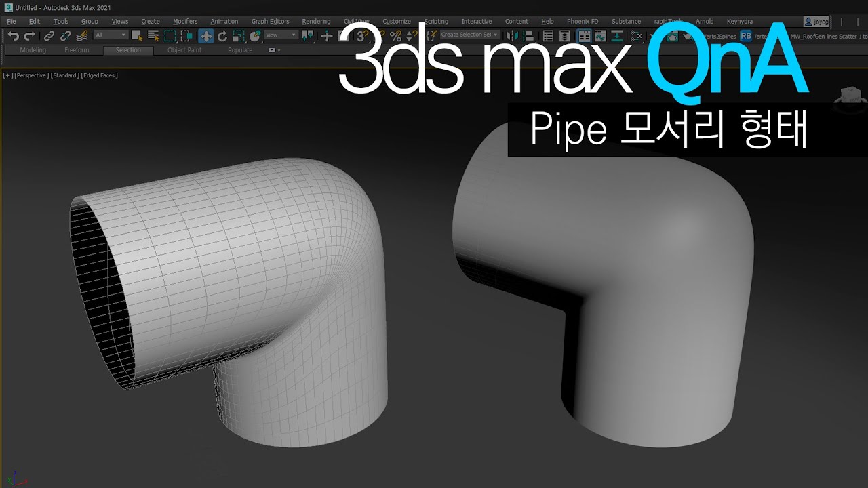Open the Modifiers menu
Image resolution: width=868 pixels, height=488 pixels.
click(185, 21)
